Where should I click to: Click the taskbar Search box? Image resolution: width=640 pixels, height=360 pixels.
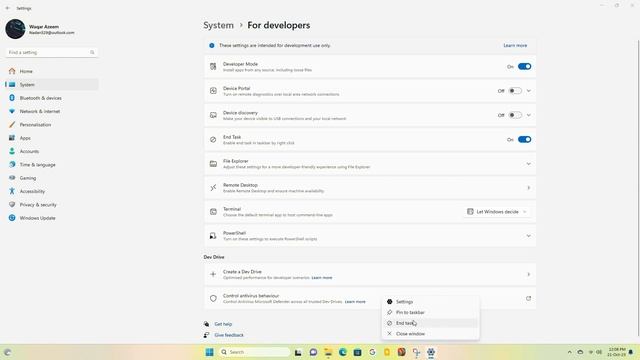point(254,352)
